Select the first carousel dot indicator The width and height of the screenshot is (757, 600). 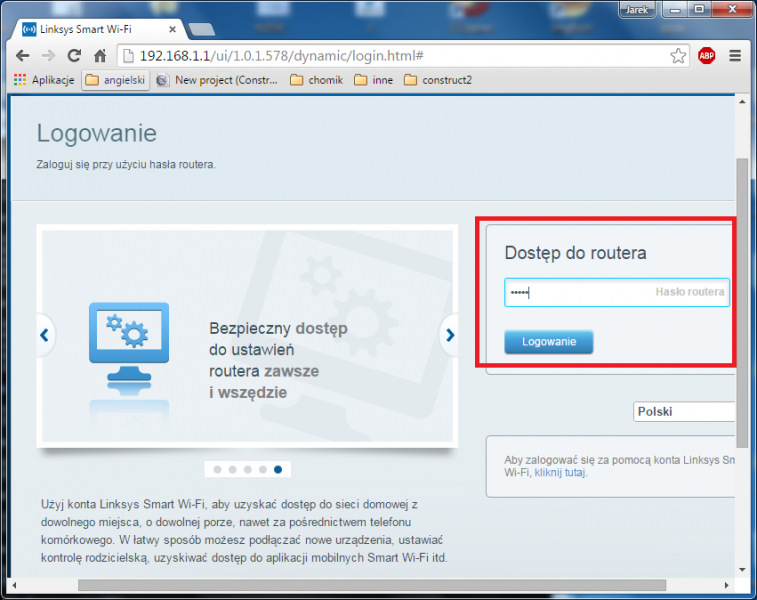[217, 468]
